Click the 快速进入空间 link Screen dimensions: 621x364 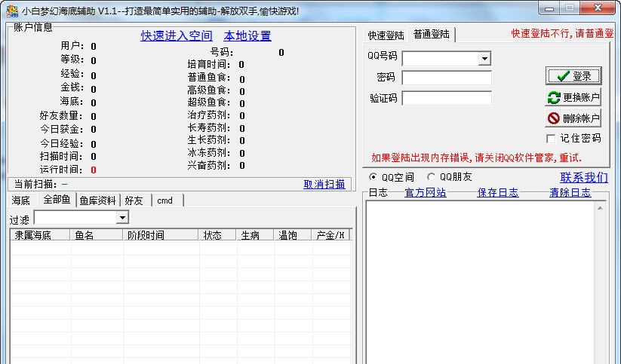177,36
